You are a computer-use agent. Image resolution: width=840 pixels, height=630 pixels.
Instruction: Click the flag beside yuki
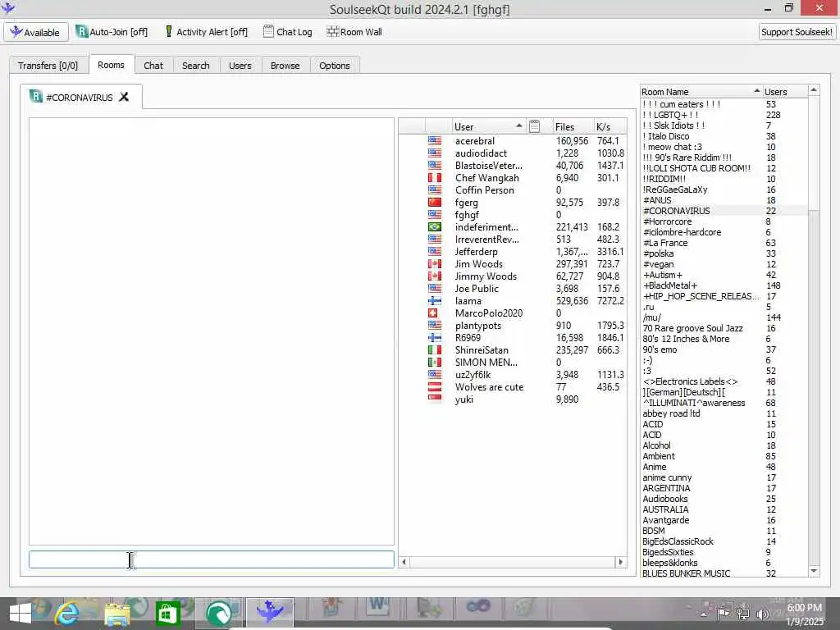pyautogui.click(x=435, y=398)
